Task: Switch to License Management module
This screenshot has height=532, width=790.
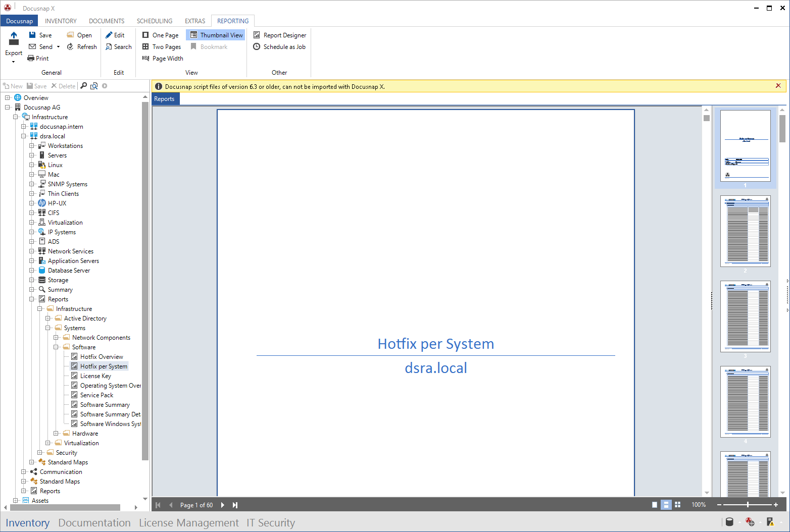Action: click(189, 522)
